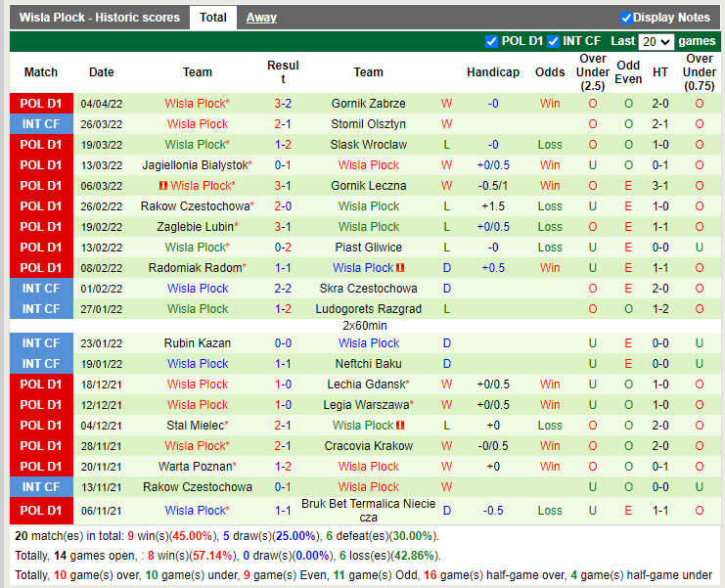Click the Handicap column header
Viewport: 725px width, 588px height.
[493, 72]
